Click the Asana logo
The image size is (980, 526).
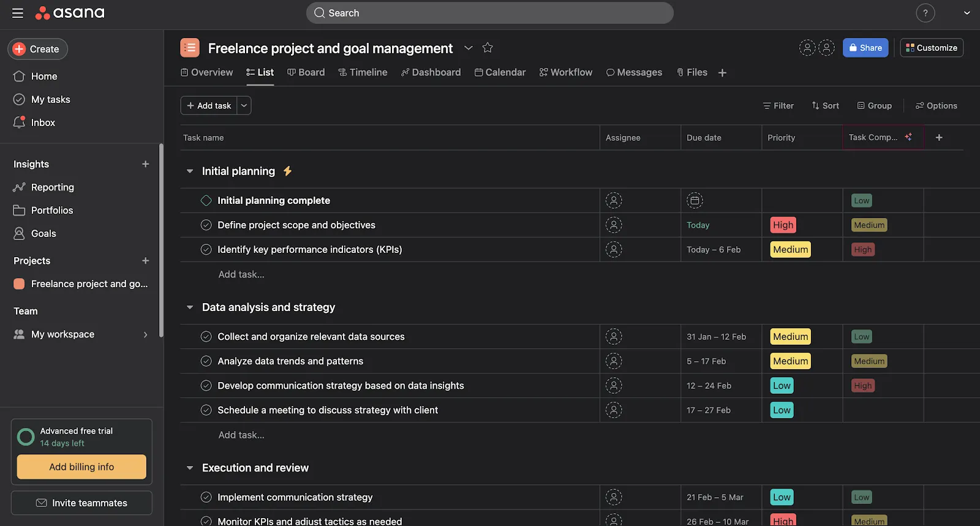pos(70,13)
